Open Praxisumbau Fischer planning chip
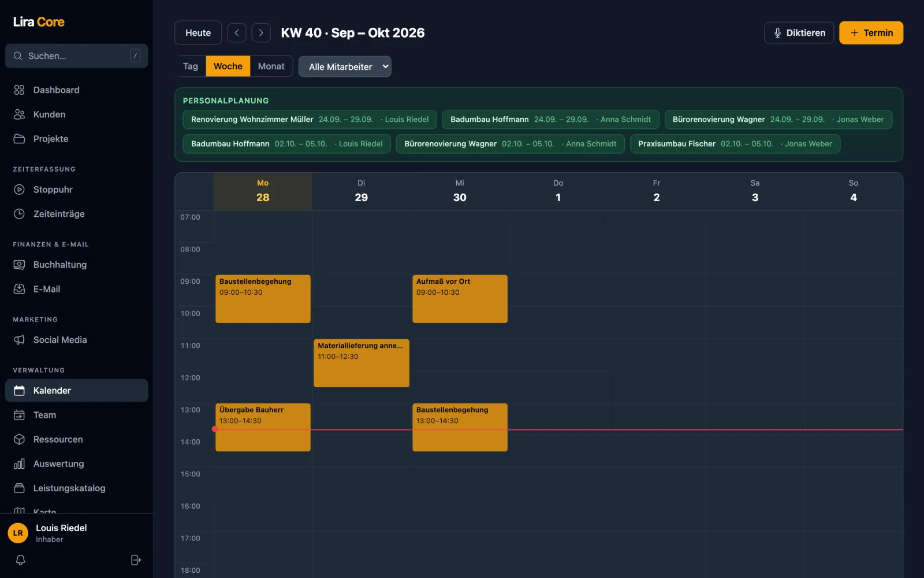924x578 pixels. (735, 144)
